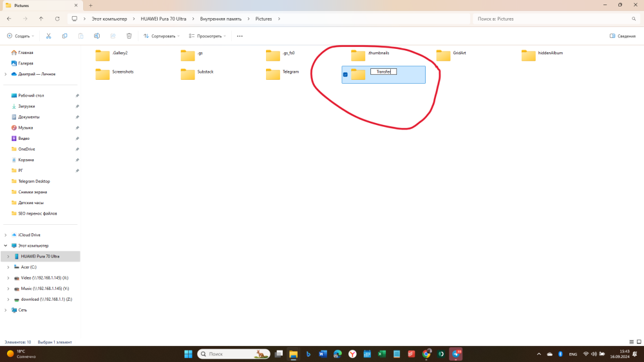Screen dimensions: 644x362
Task: Open the three-dot more options menu
Action: (240, 36)
